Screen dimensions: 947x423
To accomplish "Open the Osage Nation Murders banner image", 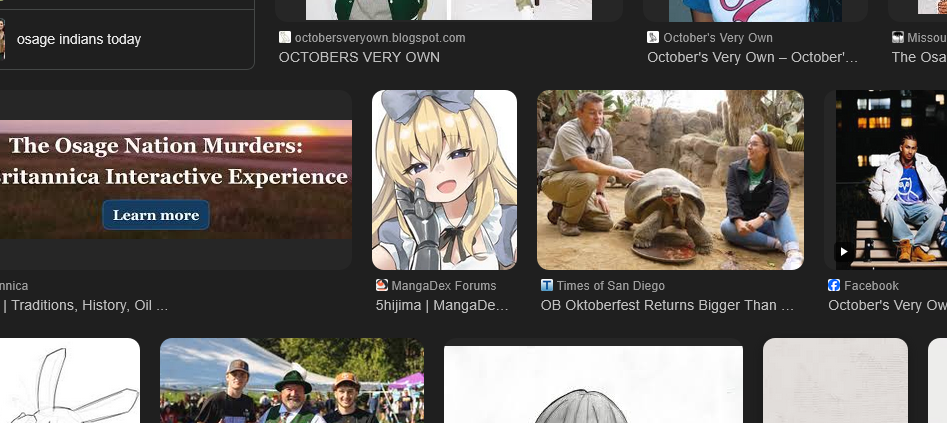I will 175,180.
